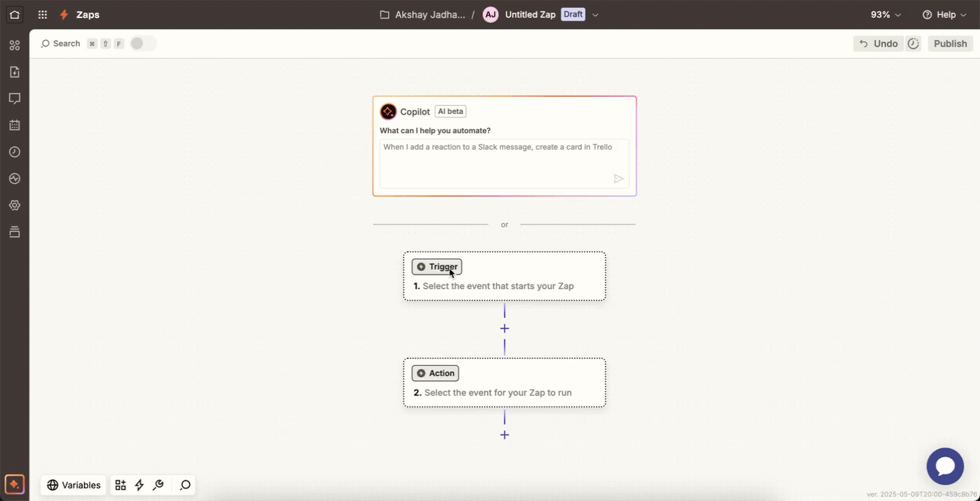Screen dimensions: 980x501
Task: Open the chat support bubble
Action: pos(945,466)
